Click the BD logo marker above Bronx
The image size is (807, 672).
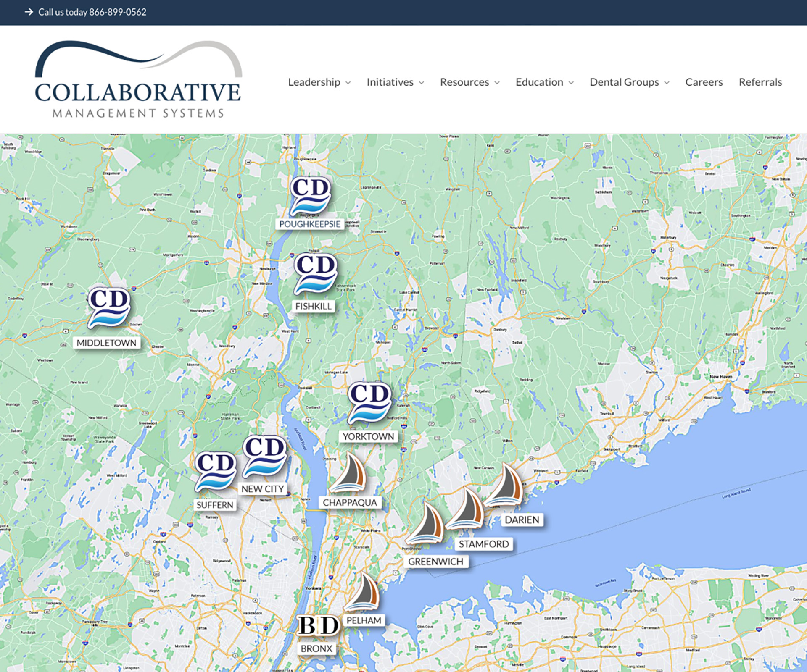pos(318,626)
